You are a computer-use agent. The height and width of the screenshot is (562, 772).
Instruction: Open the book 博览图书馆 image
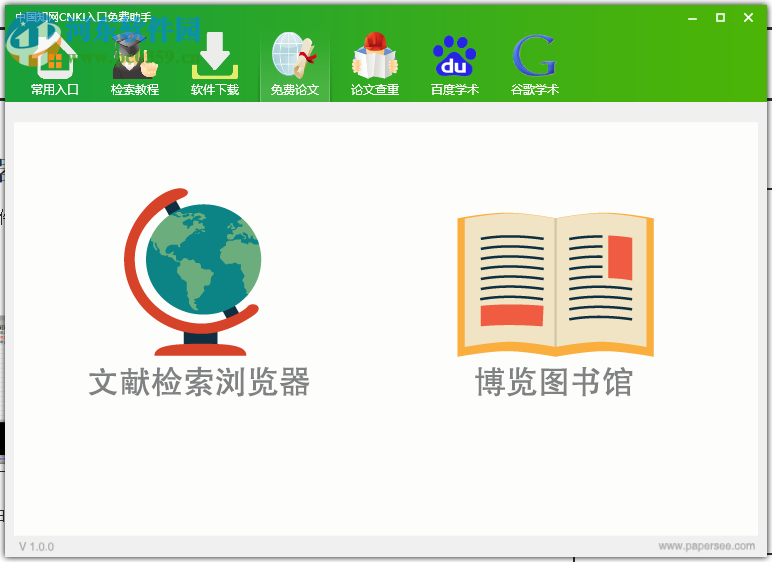click(x=555, y=285)
